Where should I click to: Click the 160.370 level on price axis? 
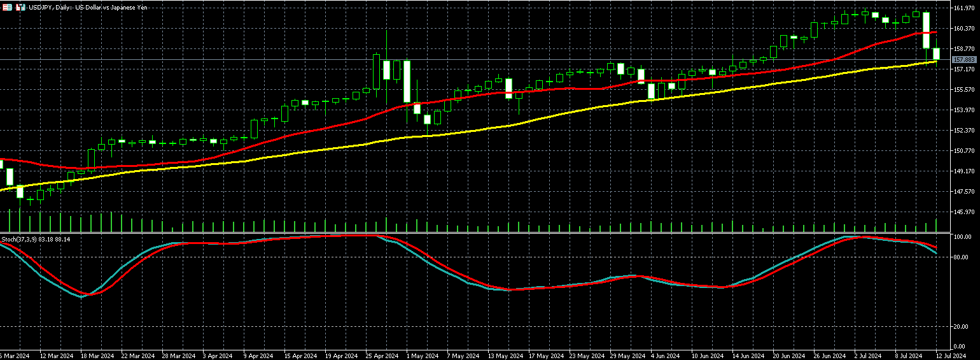click(x=963, y=28)
